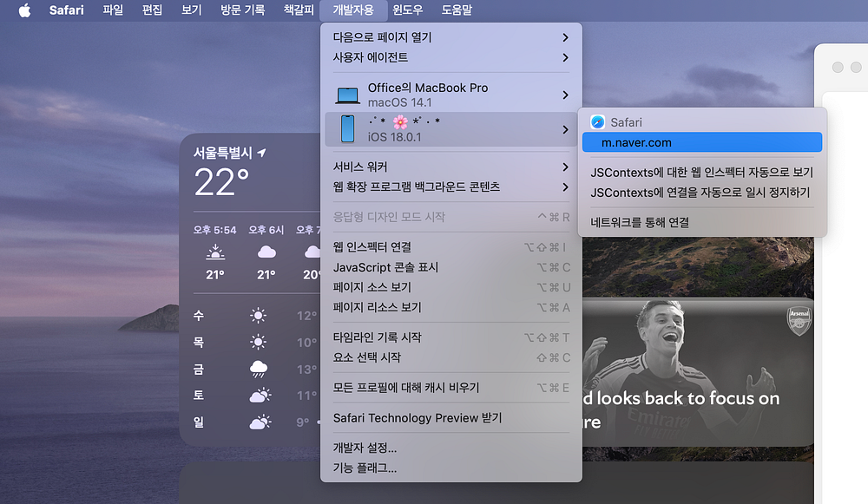Open the 편집 menu
This screenshot has width=868, height=504.
point(152,10)
